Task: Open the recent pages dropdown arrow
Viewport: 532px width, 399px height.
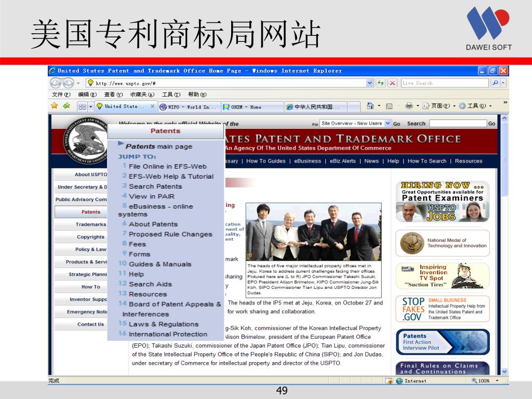Action: click(x=78, y=83)
